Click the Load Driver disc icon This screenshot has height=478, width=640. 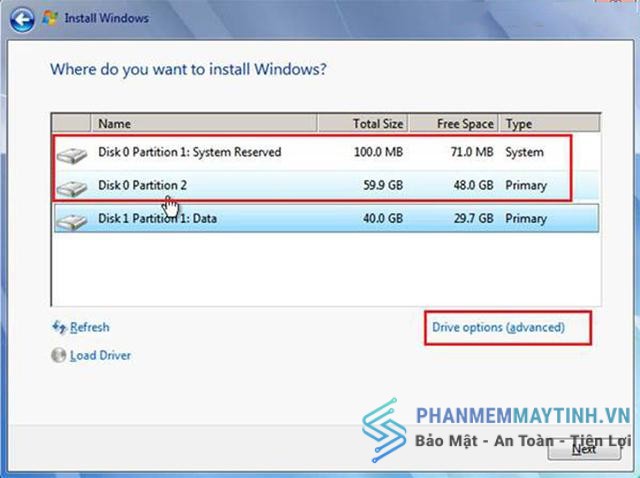tap(58, 355)
